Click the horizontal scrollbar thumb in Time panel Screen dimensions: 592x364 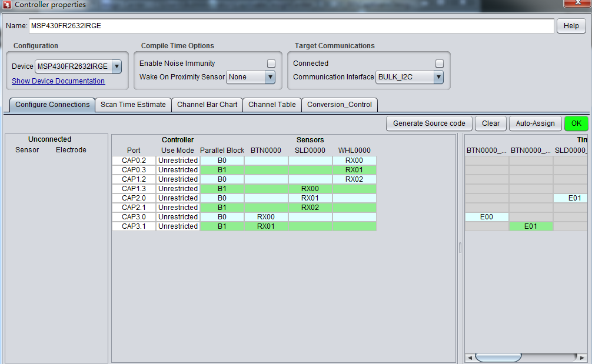pyautogui.click(x=498, y=357)
